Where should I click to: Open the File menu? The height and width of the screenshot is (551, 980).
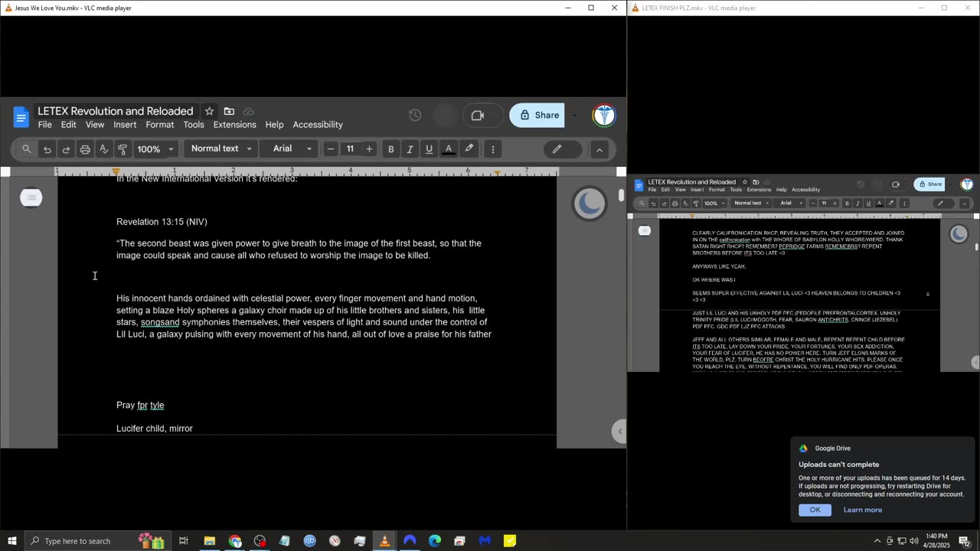[45, 125]
